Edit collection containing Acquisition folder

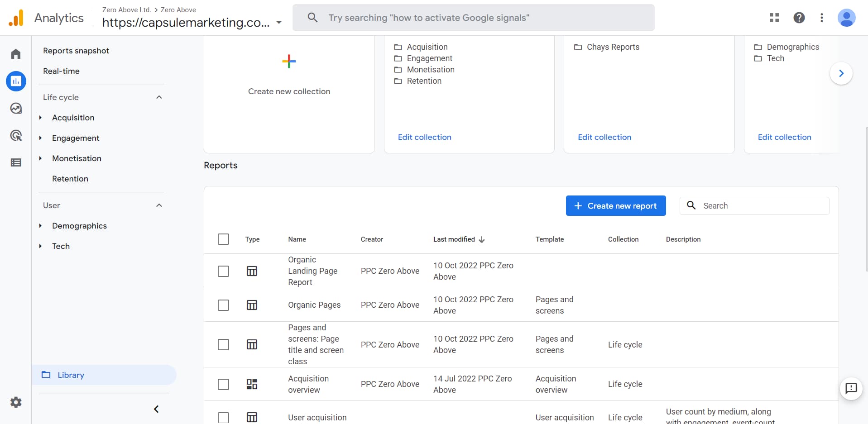point(424,137)
